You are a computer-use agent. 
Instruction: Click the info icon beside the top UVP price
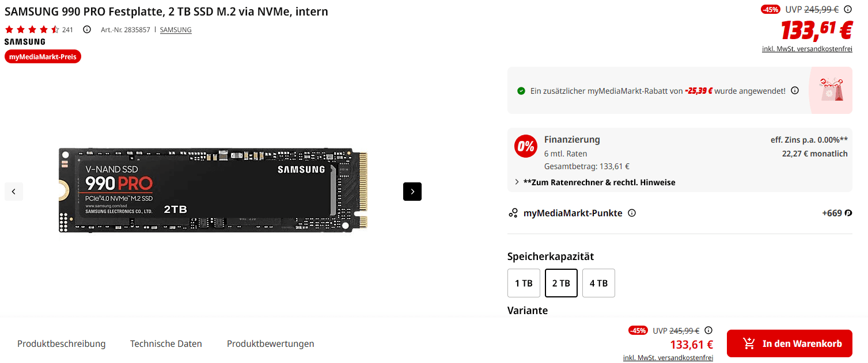click(x=848, y=9)
